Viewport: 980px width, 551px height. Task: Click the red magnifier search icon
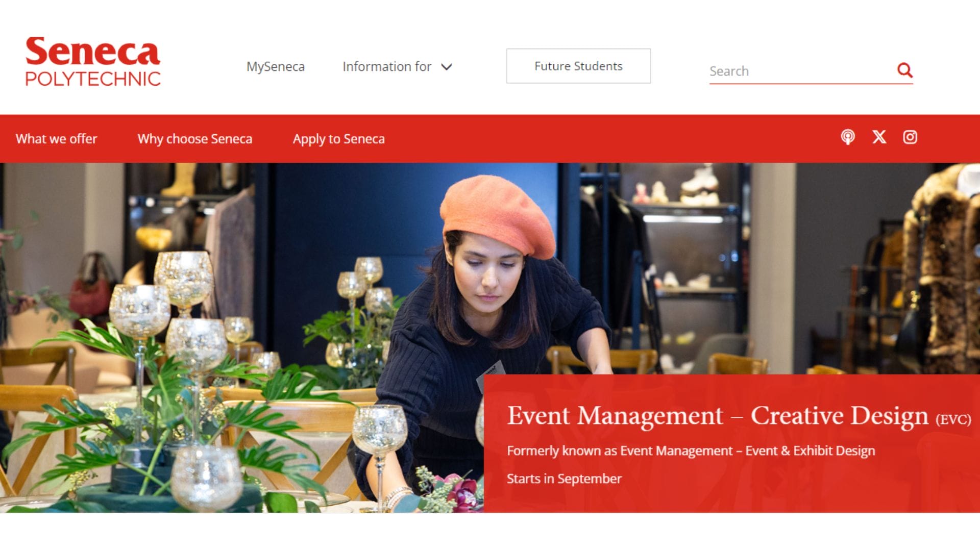click(904, 70)
